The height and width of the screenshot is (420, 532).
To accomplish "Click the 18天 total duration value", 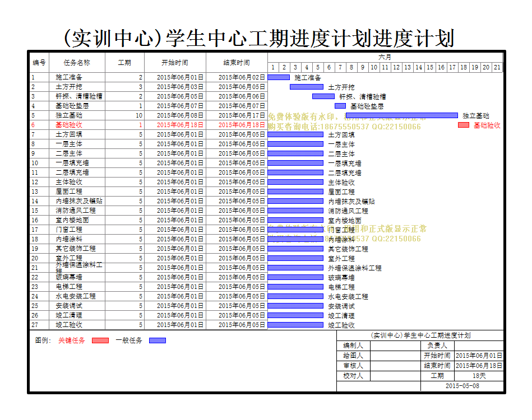I will coord(479,376).
